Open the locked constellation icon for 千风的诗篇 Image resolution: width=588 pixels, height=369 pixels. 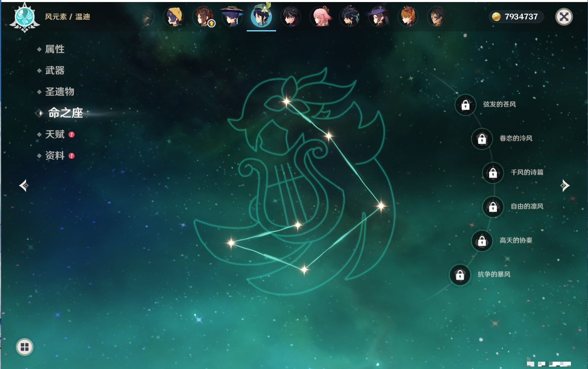tap(493, 173)
